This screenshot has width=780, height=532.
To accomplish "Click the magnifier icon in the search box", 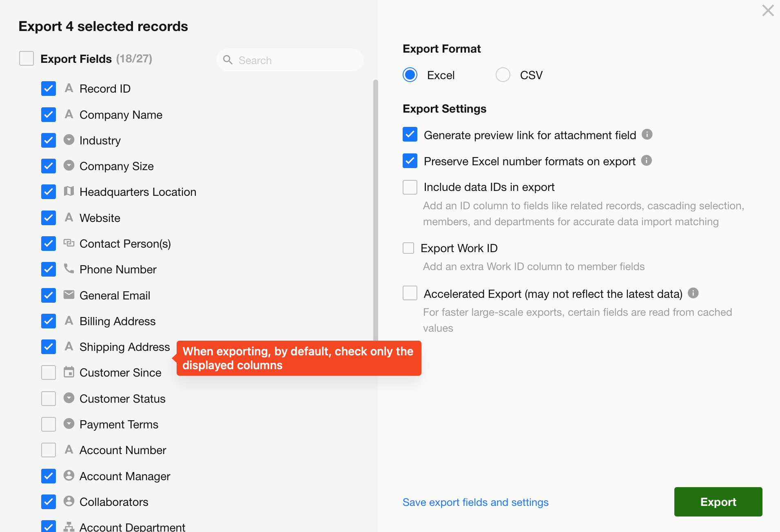I will pos(228,60).
